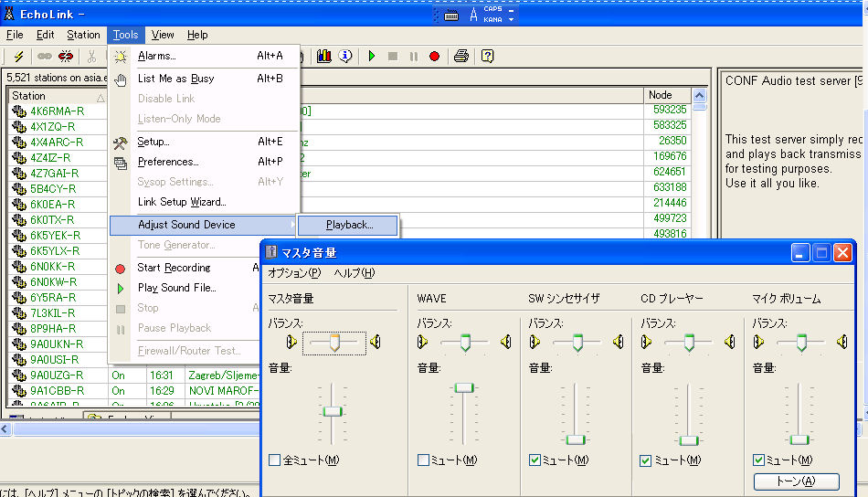868x497 pixels.
Task: Click the scissors cut toolbar icon
Action: pos(91,56)
